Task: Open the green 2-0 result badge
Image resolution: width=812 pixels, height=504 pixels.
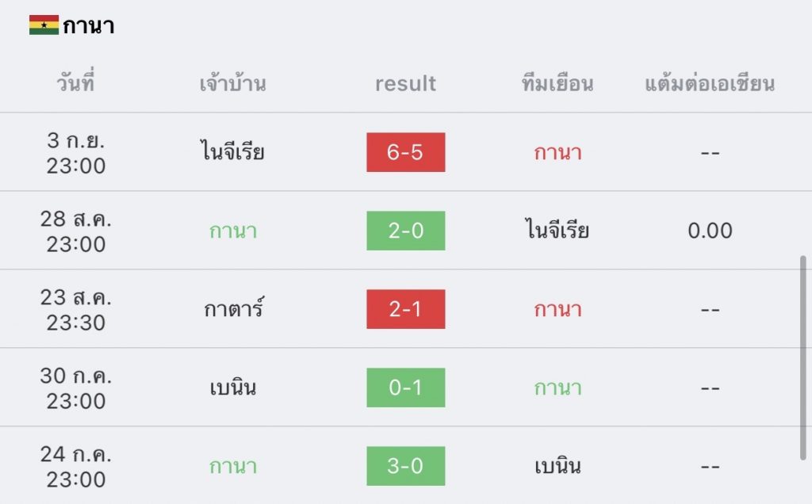Action: pos(405,231)
